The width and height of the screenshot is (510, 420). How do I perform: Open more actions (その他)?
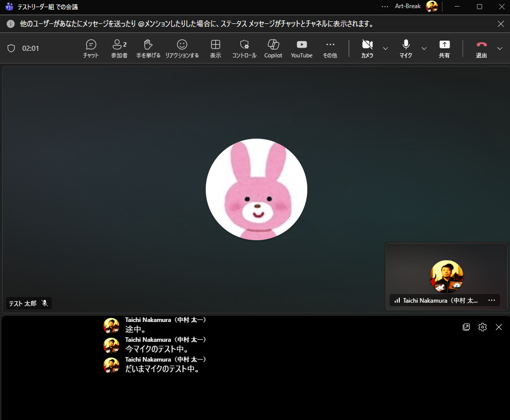[330, 49]
